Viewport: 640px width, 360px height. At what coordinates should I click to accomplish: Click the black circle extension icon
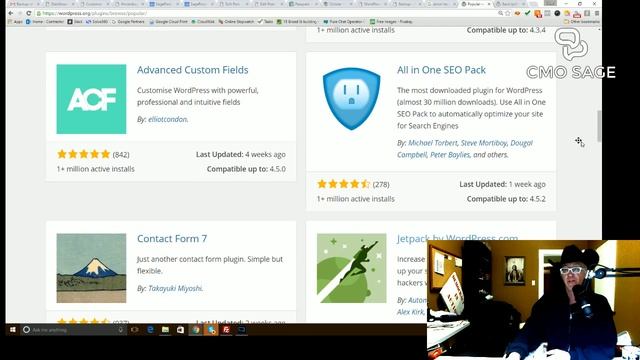point(557,13)
